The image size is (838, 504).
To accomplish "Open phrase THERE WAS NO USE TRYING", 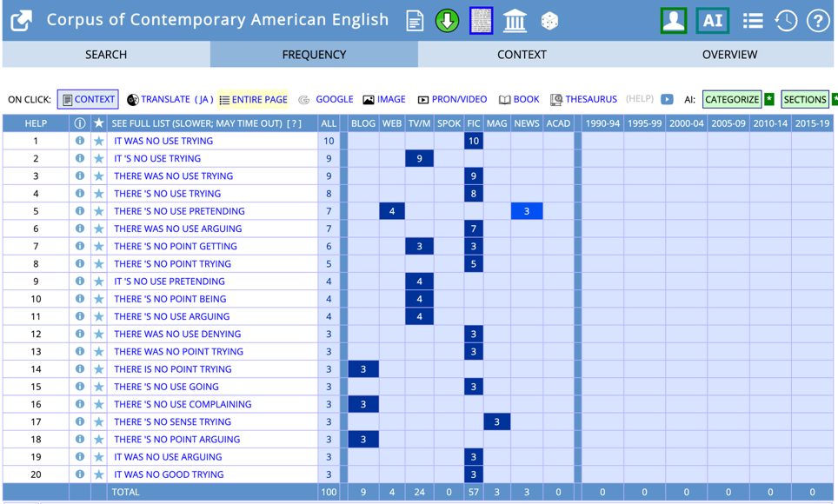I will (x=173, y=176).
